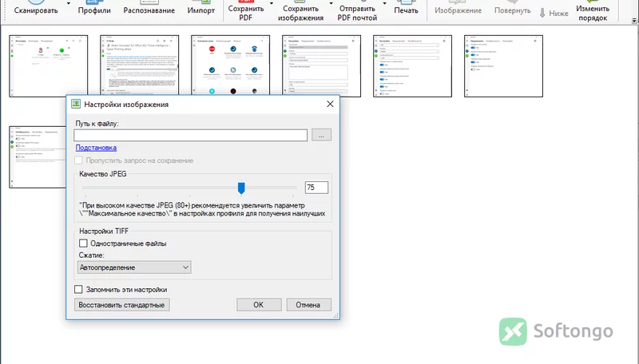639x364 pixels.
Task: Choose Сохранить изображения in the toolbar
Action: (x=301, y=10)
